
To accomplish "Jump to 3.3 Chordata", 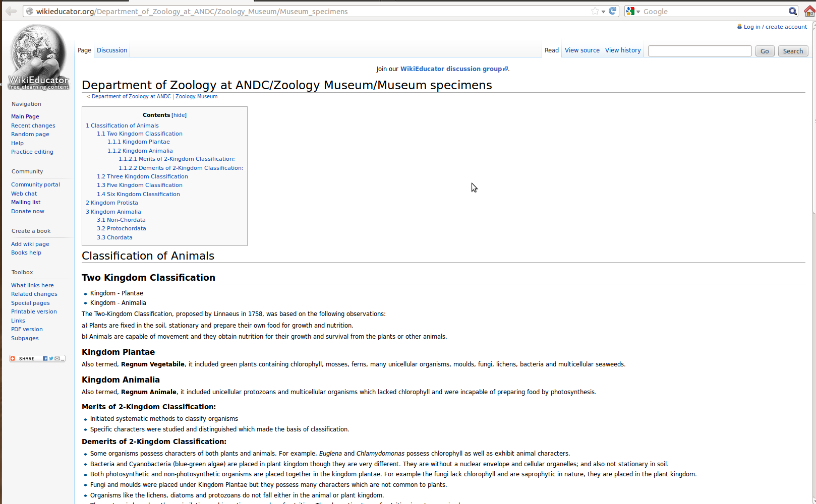I will (114, 237).
